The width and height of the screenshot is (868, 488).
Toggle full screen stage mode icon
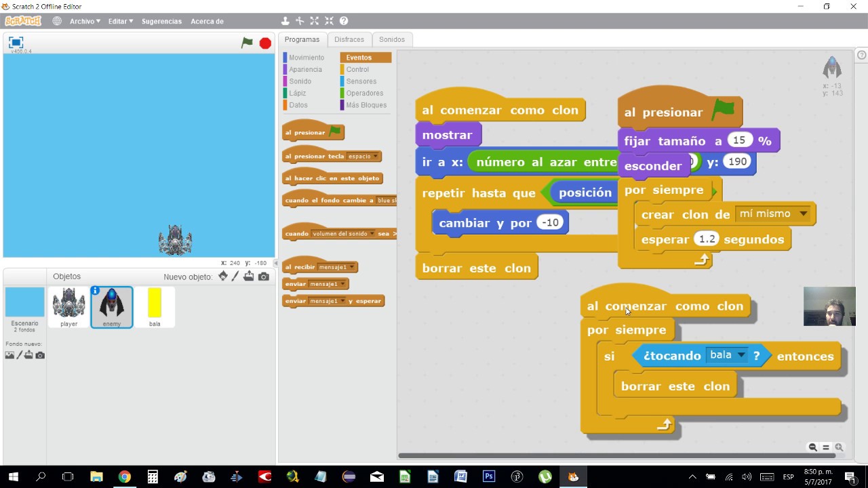pos(16,42)
